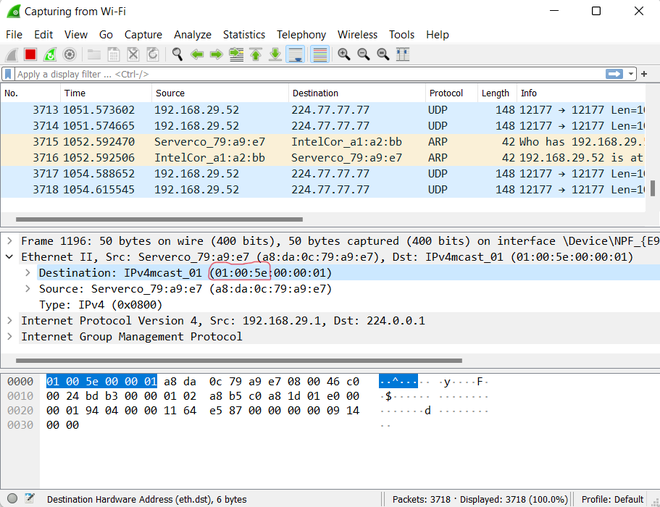Jump to the first packet icon
660x507 pixels.
coord(255,55)
